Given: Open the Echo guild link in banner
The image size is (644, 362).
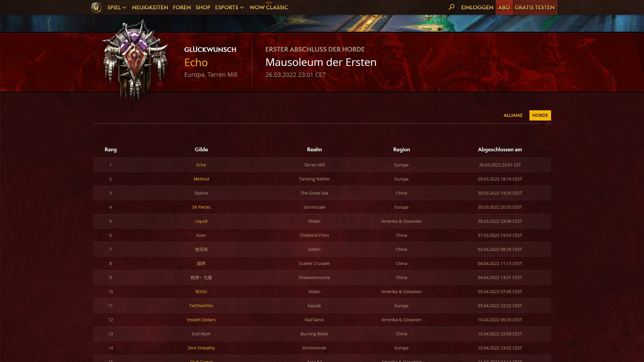Looking at the screenshot, I should (196, 63).
